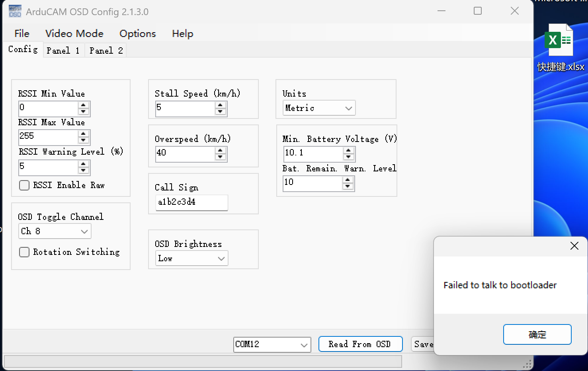Maximize the ArduCAM OSD Config window
Image resolution: width=588 pixels, height=371 pixels.
[x=478, y=11]
